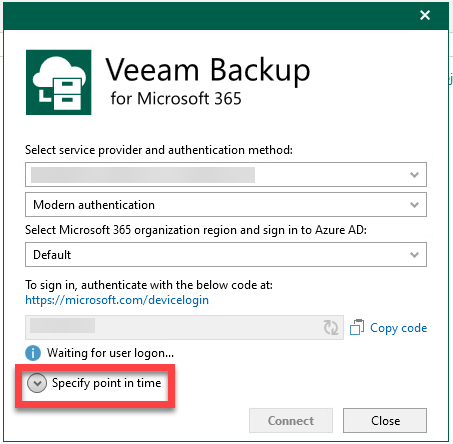Click the Copy code link text
The height and width of the screenshot is (444, 453).
(x=399, y=328)
